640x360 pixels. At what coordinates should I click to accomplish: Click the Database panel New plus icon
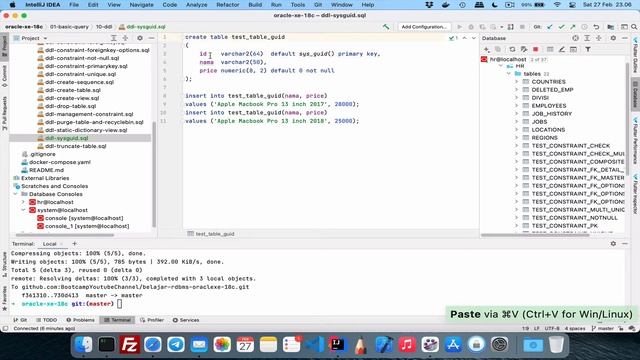pyautogui.click(x=486, y=49)
